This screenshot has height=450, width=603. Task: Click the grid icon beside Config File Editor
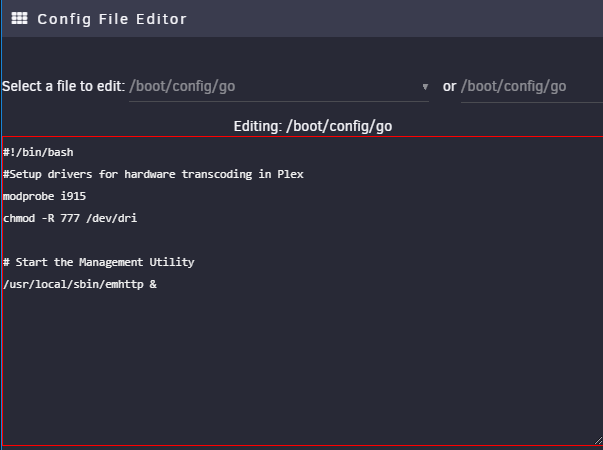click(x=19, y=18)
